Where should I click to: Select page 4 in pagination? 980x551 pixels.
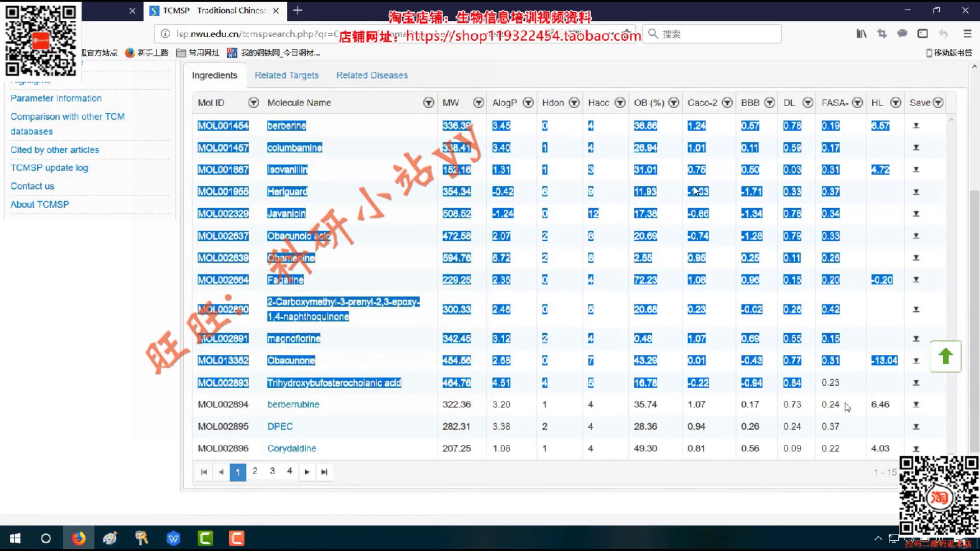click(x=289, y=471)
